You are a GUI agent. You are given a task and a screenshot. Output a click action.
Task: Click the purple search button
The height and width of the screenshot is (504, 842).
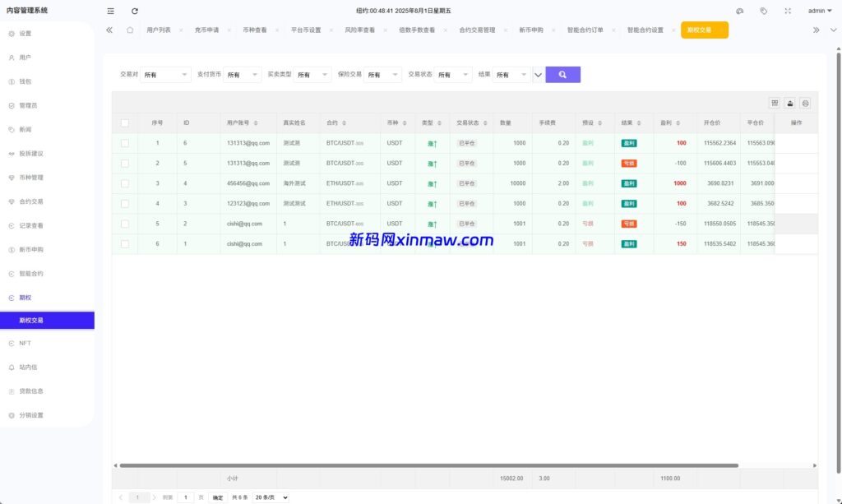[562, 75]
